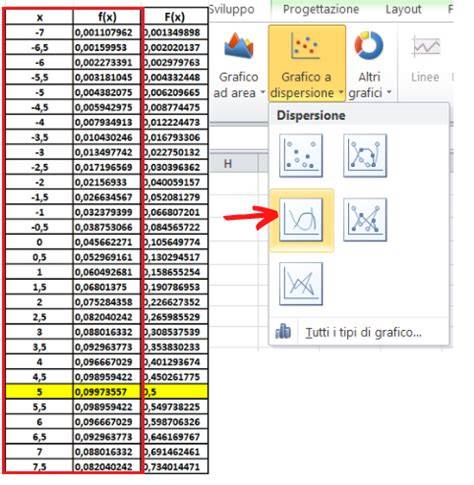Open the Sviluppo ribbon tab
The image size is (474, 485).
click(232, 9)
